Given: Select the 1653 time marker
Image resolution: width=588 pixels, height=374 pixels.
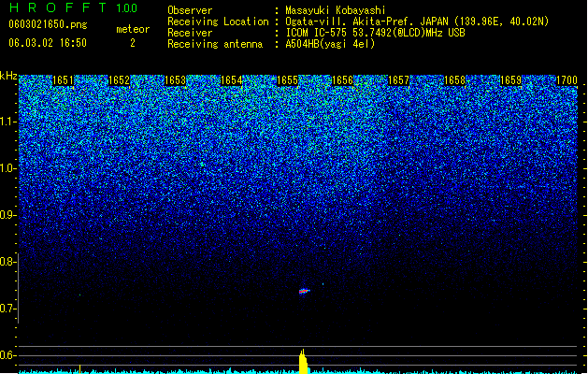Looking at the screenshot, I should pos(175,80).
